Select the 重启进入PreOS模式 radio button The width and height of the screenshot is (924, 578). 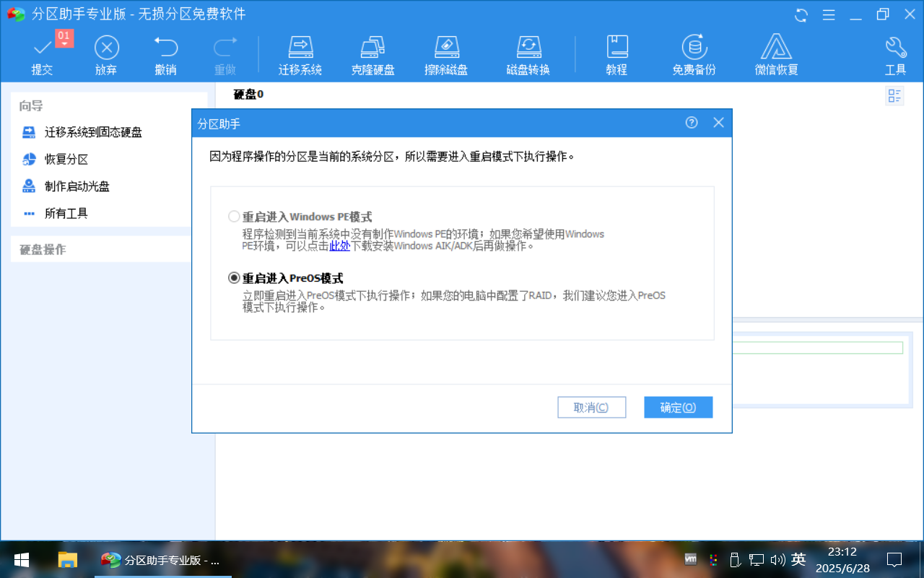click(x=234, y=277)
